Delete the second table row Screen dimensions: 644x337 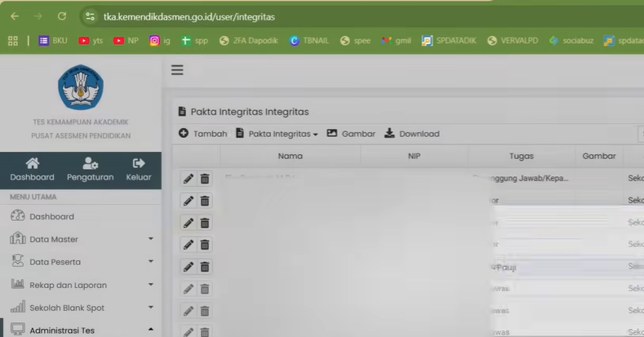(x=205, y=201)
